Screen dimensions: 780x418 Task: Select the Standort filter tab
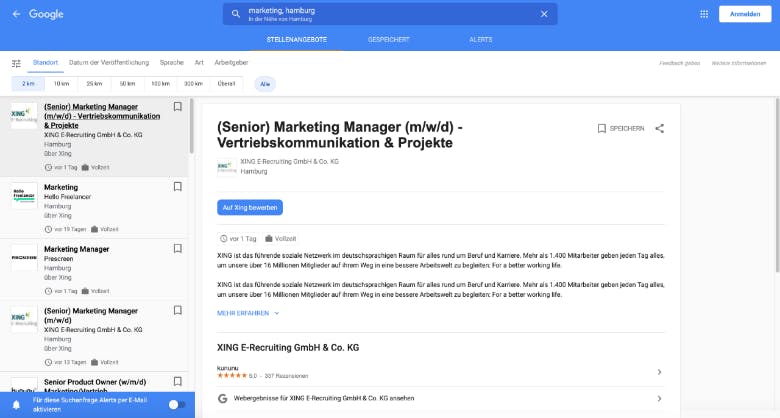[45, 63]
